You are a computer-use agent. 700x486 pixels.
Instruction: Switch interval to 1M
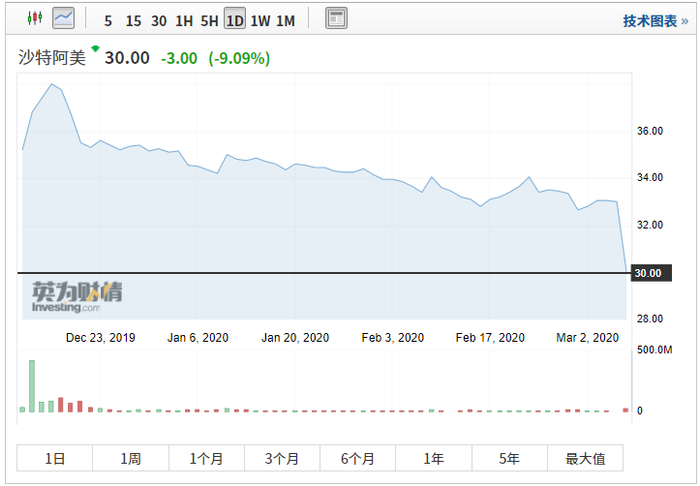[x=285, y=20]
